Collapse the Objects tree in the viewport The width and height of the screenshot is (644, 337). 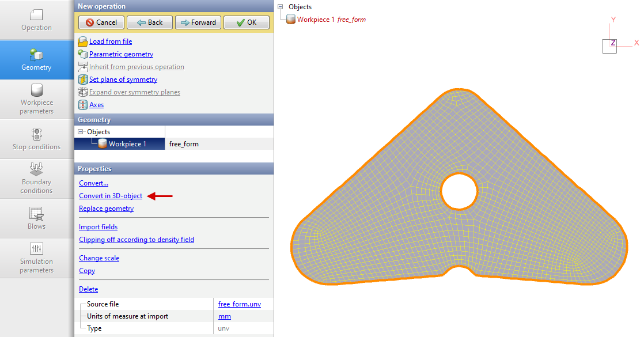tap(281, 7)
